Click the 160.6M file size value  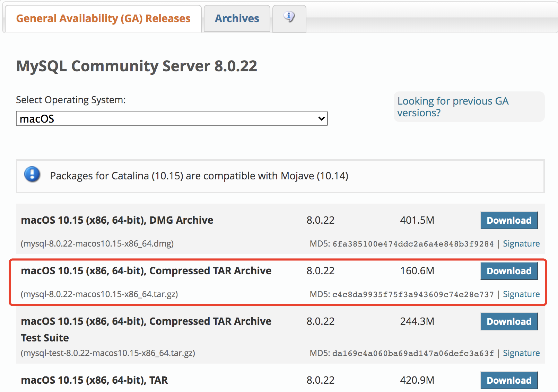[x=417, y=271]
